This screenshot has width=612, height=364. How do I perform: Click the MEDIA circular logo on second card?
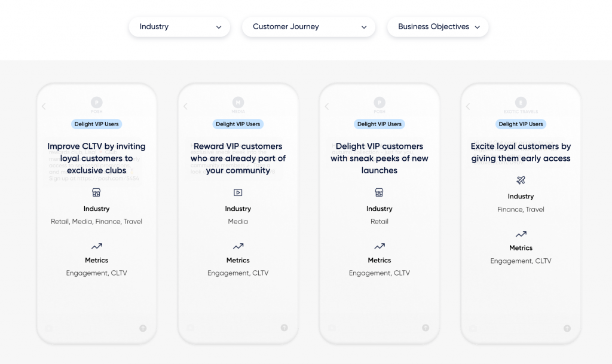[238, 103]
